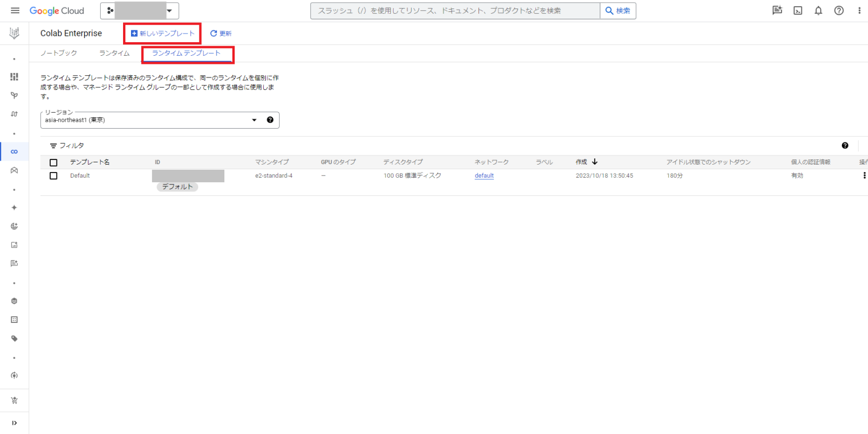Open the Workbench icon in the sidebar

click(14, 170)
